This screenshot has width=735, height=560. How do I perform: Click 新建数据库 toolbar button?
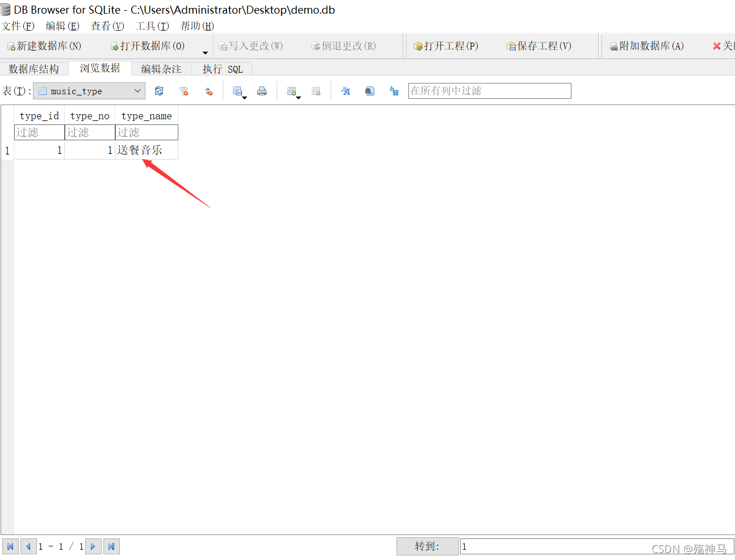[x=44, y=46]
